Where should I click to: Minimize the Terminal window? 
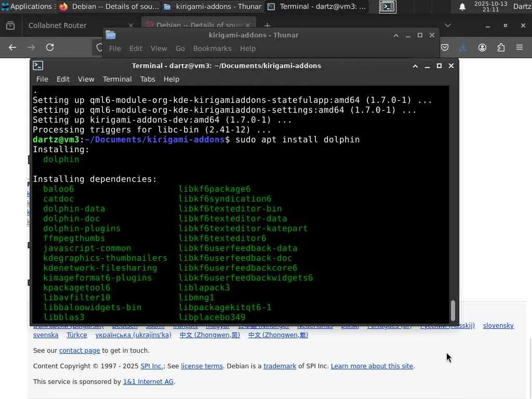[x=427, y=66]
